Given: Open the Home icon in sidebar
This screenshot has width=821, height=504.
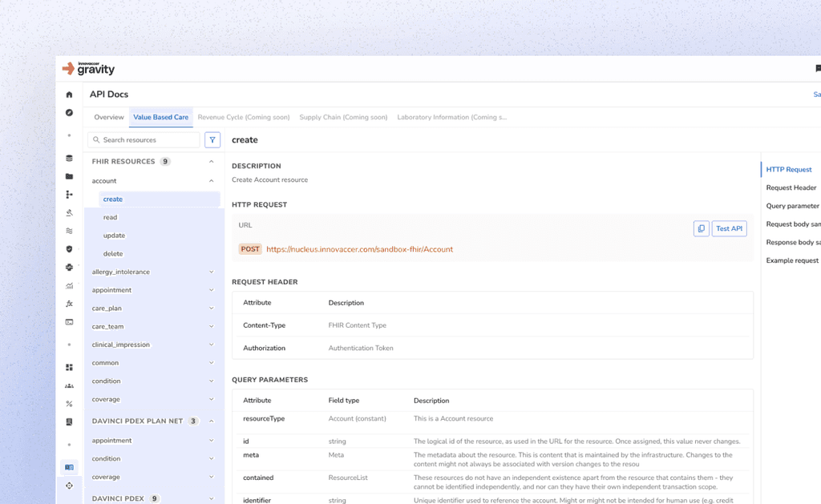Looking at the screenshot, I should (69, 95).
